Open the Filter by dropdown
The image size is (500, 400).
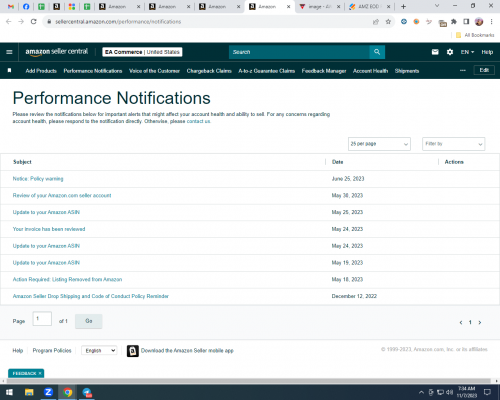[x=453, y=144]
